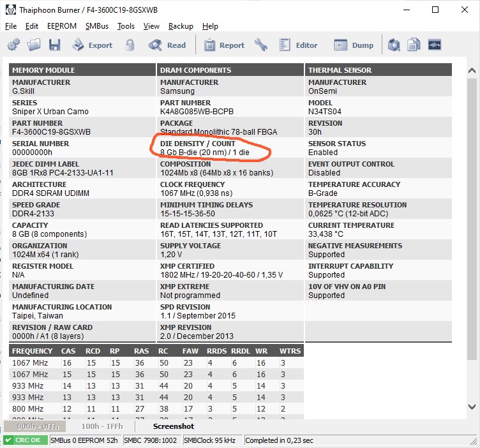Click 'N34TS04' thermal sensor model
This screenshot has height=448, width=480.
click(325, 112)
